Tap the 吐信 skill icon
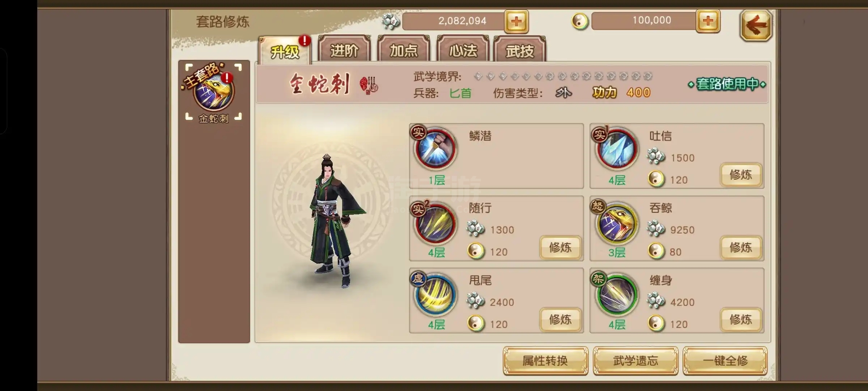The height and width of the screenshot is (391, 868). pos(616,149)
